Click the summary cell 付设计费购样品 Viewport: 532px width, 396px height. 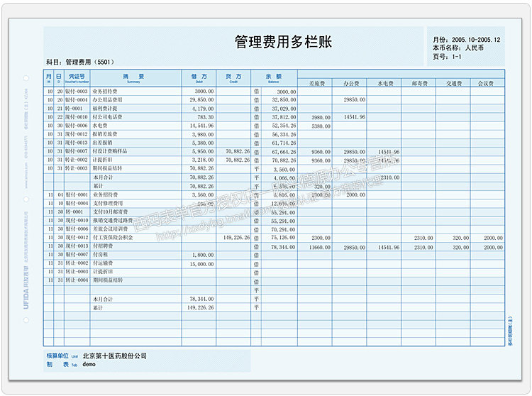tap(109, 151)
